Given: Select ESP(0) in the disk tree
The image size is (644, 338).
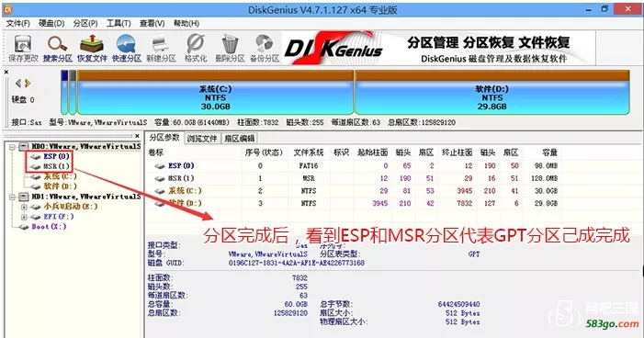Looking at the screenshot, I should pyautogui.click(x=56, y=156).
